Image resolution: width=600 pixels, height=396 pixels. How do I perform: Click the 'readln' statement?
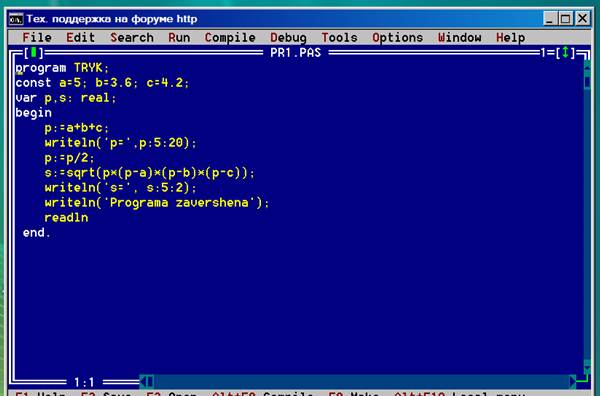point(66,218)
